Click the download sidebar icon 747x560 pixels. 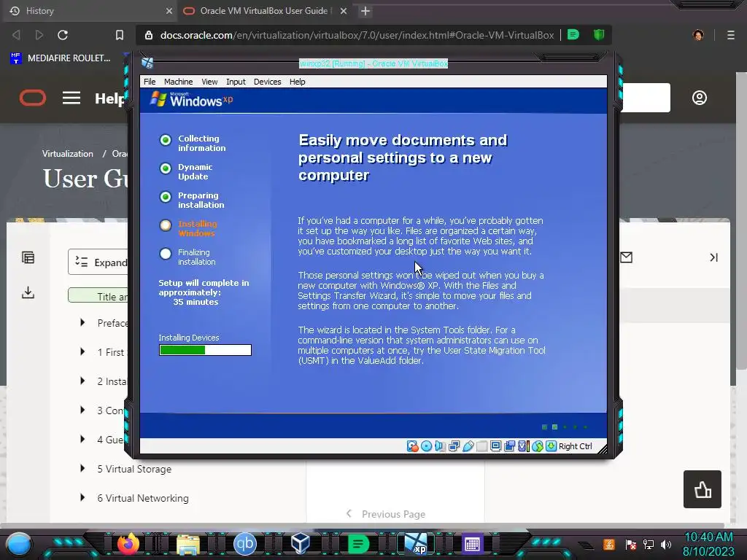[28, 292]
